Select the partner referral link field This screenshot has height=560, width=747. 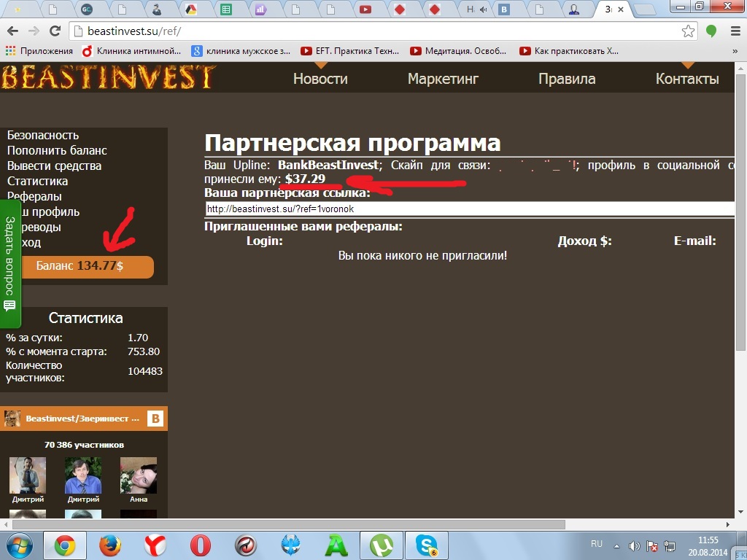470,209
